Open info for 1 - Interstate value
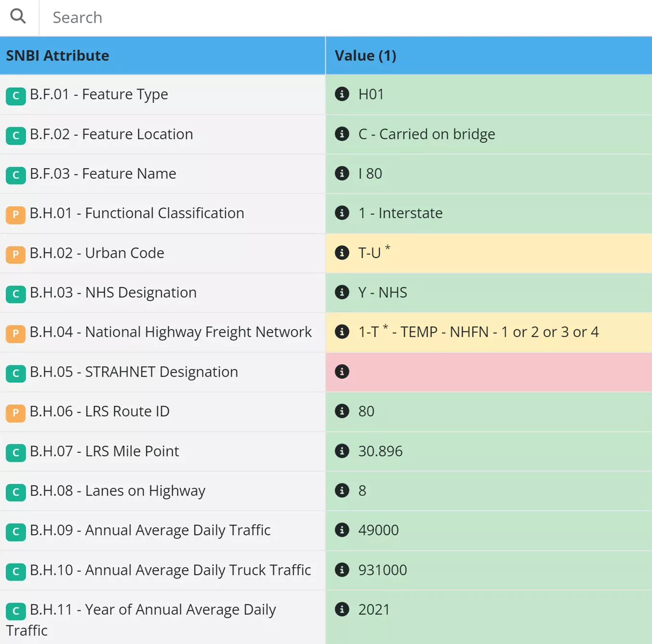 coord(342,213)
